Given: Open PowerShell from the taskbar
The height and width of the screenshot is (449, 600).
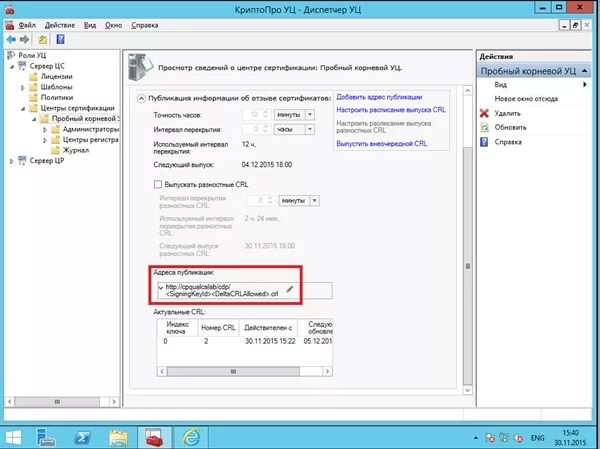Looking at the screenshot, I should (82, 438).
